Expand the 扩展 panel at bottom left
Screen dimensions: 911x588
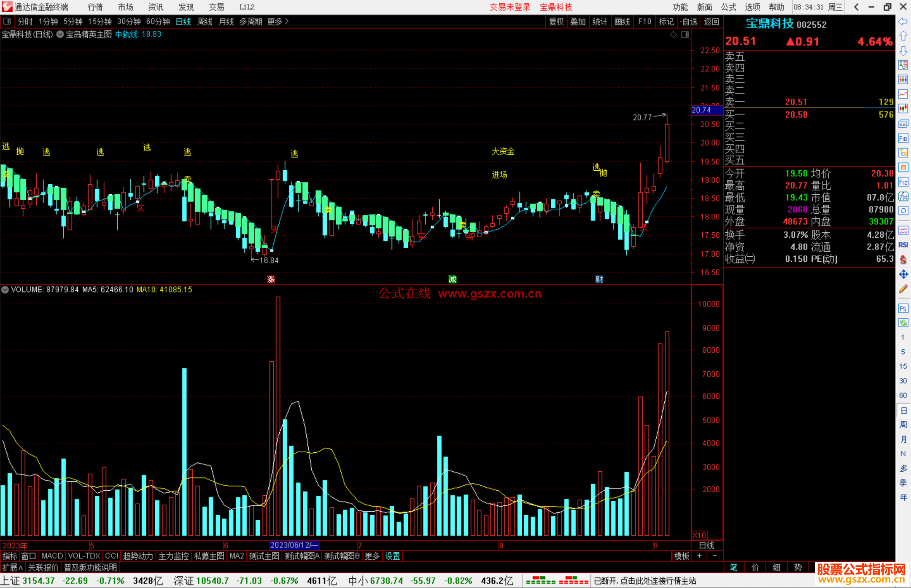coord(12,567)
